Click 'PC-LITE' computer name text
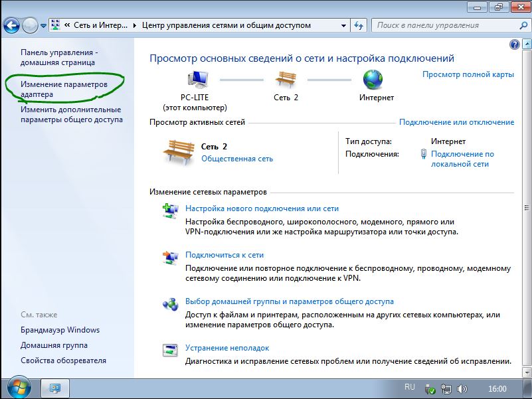 pyautogui.click(x=195, y=98)
